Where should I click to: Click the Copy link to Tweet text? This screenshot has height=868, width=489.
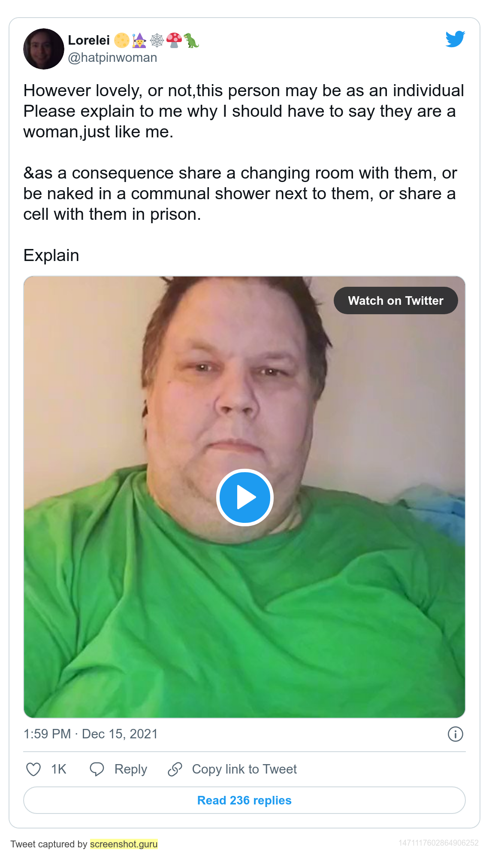point(244,769)
